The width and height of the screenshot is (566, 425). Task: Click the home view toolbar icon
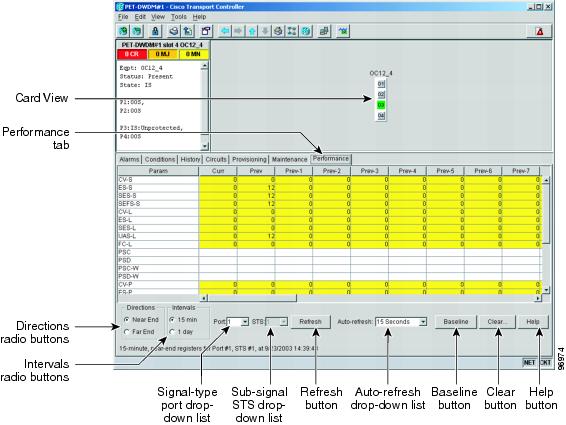[x=278, y=31]
